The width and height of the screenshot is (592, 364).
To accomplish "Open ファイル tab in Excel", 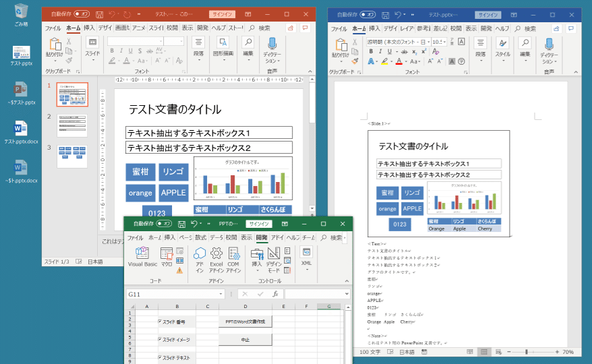I will (x=135, y=237).
